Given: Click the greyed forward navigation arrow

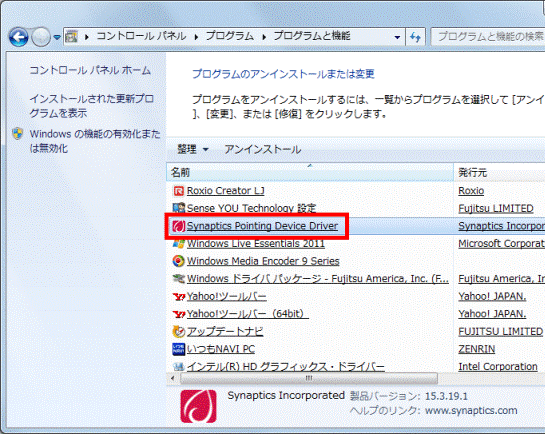Looking at the screenshot, I should [41, 37].
